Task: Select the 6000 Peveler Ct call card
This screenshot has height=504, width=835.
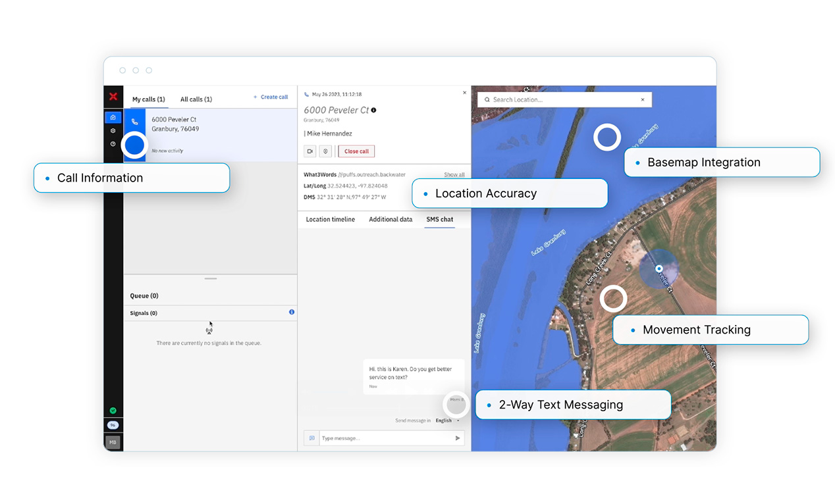Action: (210, 135)
